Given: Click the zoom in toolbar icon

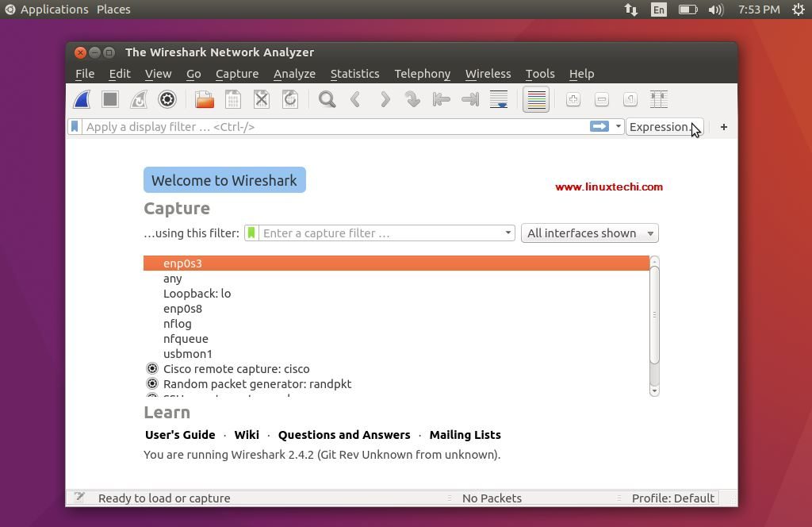Looking at the screenshot, I should pyautogui.click(x=573, y=99).
